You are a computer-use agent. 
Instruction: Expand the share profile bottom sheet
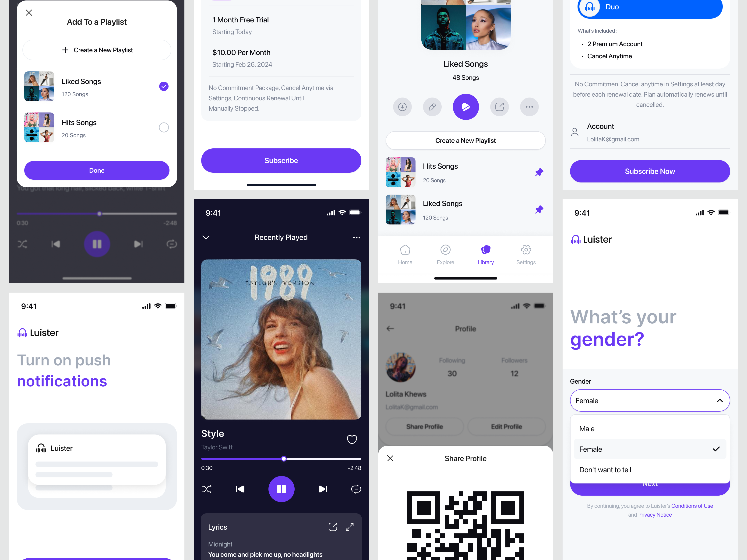pos(465,458)
